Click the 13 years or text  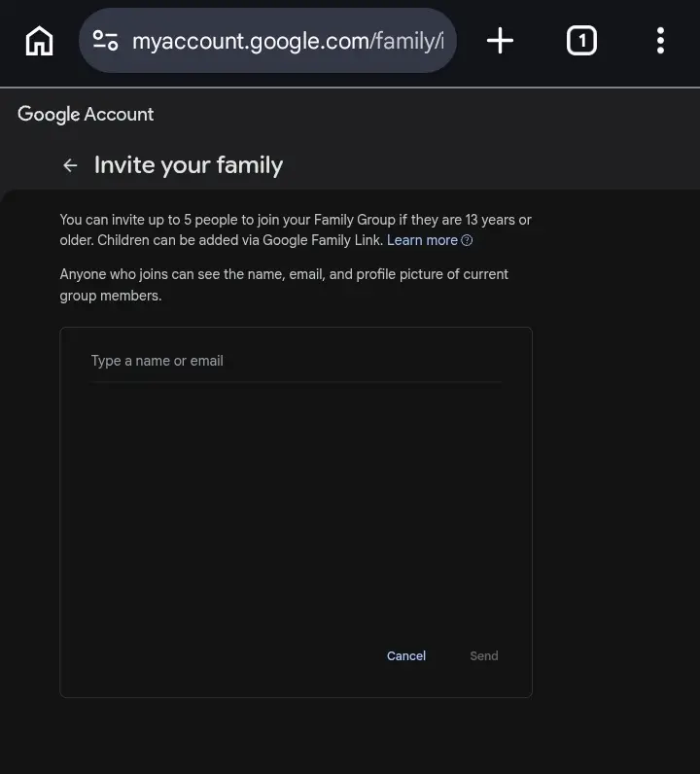point(498,220)
